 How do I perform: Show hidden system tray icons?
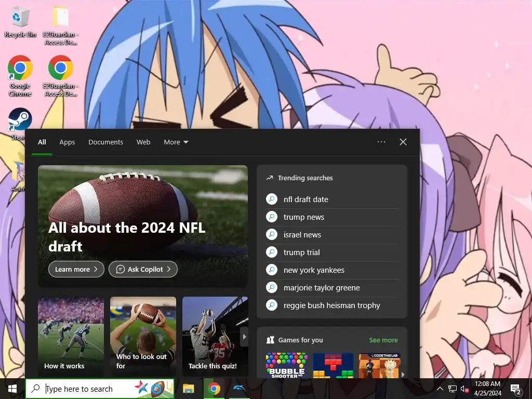click(440, 389)
